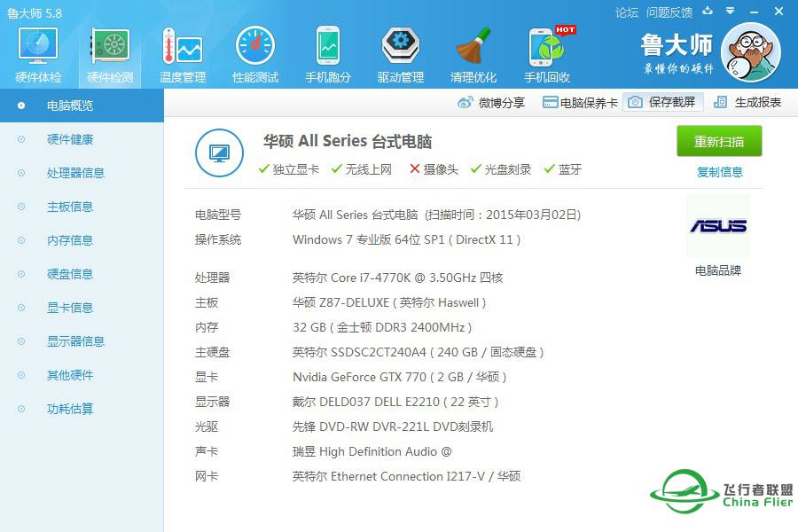
Task: Click 重新扫描 rescan button
Action: (x=719, y=141)
